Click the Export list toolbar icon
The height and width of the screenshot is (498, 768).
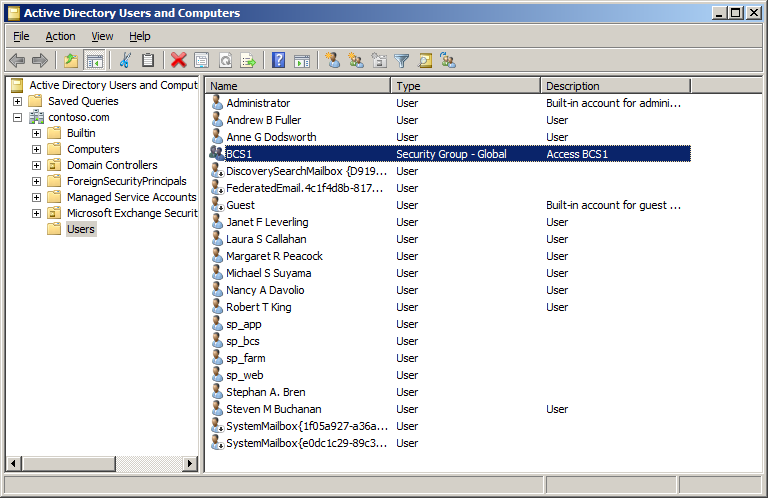(248, 61)
